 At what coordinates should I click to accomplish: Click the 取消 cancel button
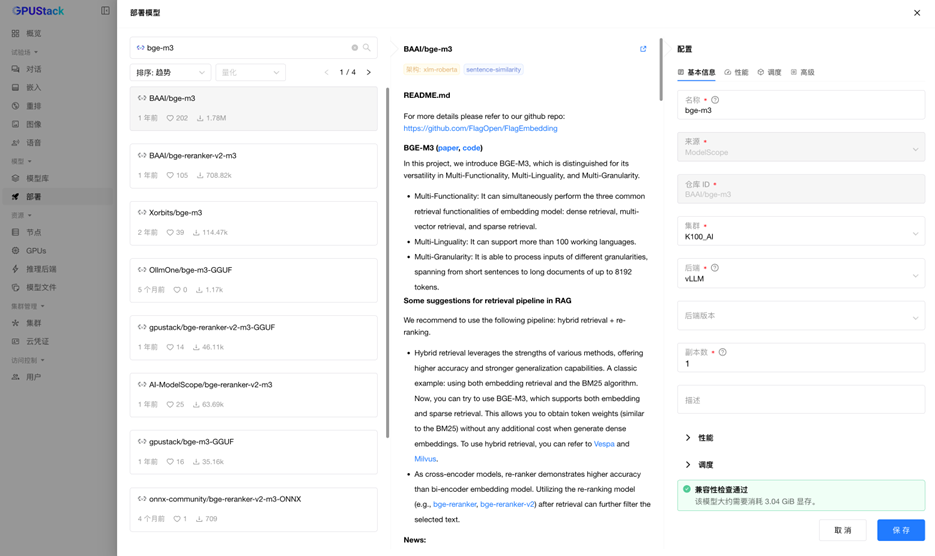pos(843,530)
